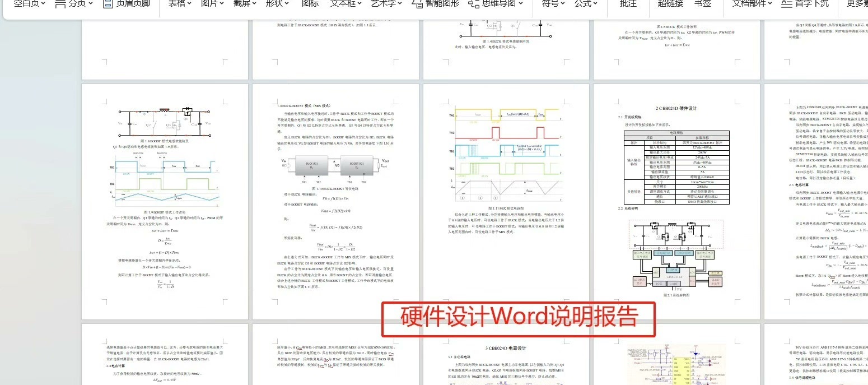Open the 图片 picture dropdown
This screenshot has height=385, width=868.
point(212,3)
